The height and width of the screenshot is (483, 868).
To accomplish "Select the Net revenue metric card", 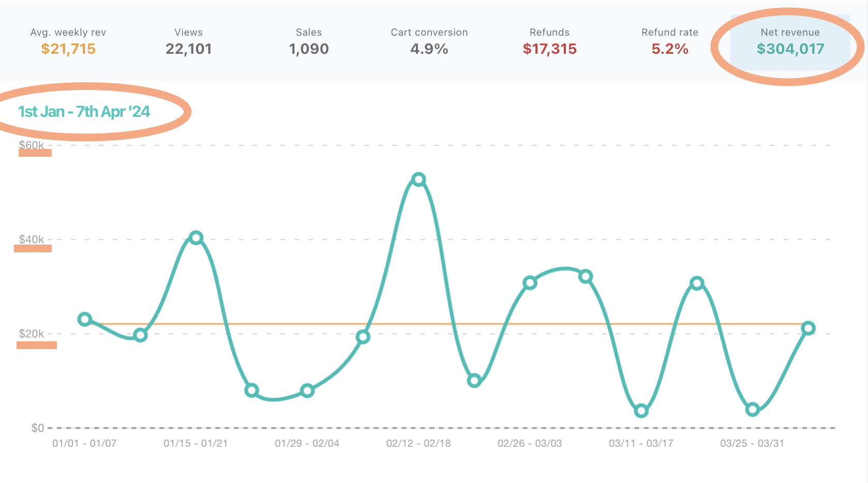I will [x=790, y=42].
